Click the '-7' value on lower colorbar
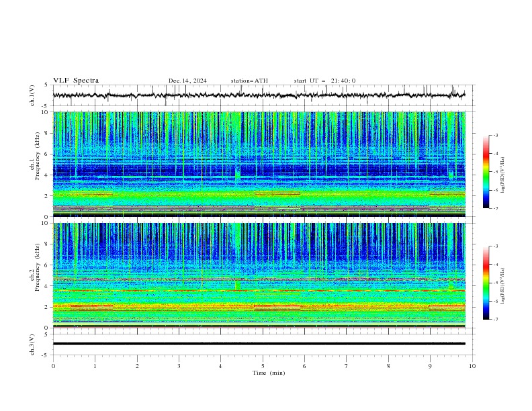This screenshot has height=411, width=532. pos(496,320)
